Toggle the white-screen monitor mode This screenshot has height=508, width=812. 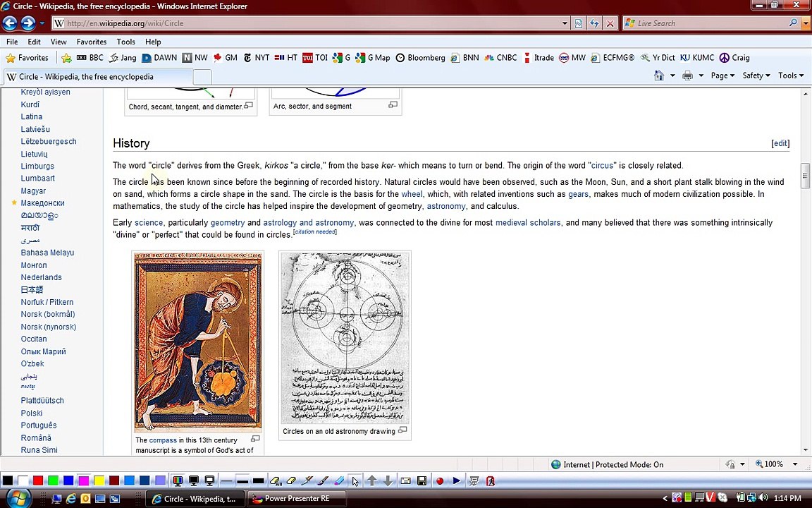click(x=210, y=481)
